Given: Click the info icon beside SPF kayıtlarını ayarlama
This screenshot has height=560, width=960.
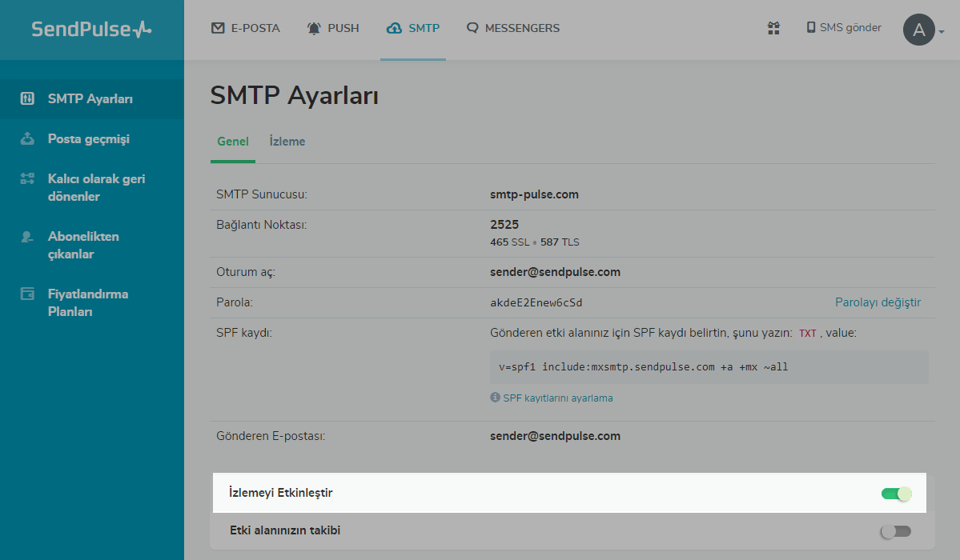Looking at the screenshot, I should pos(495,398).
